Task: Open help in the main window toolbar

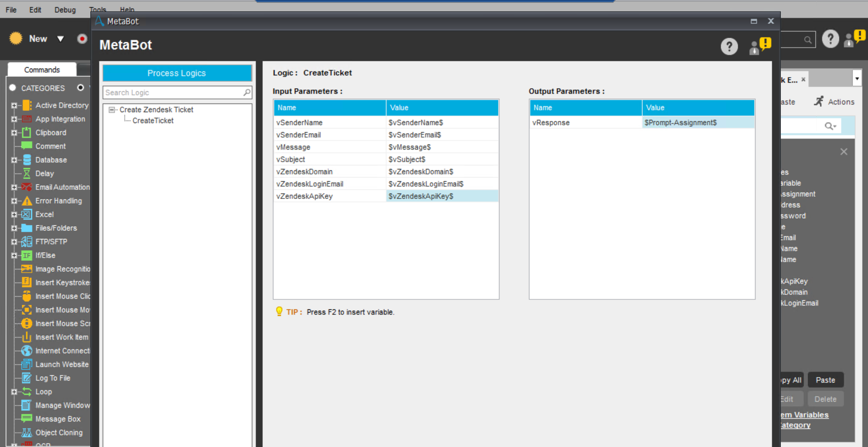Action: [x=830, y=39]
